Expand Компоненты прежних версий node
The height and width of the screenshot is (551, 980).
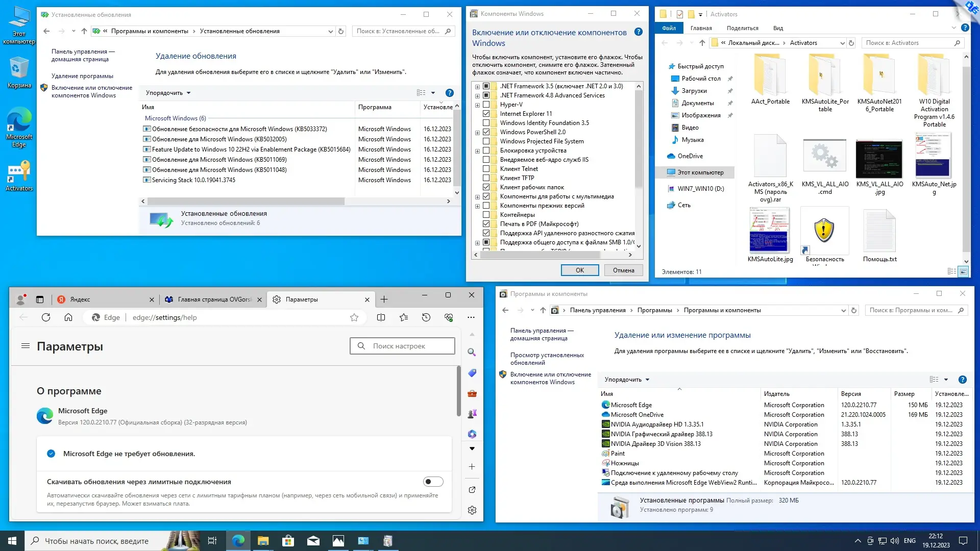pos(477,206)
